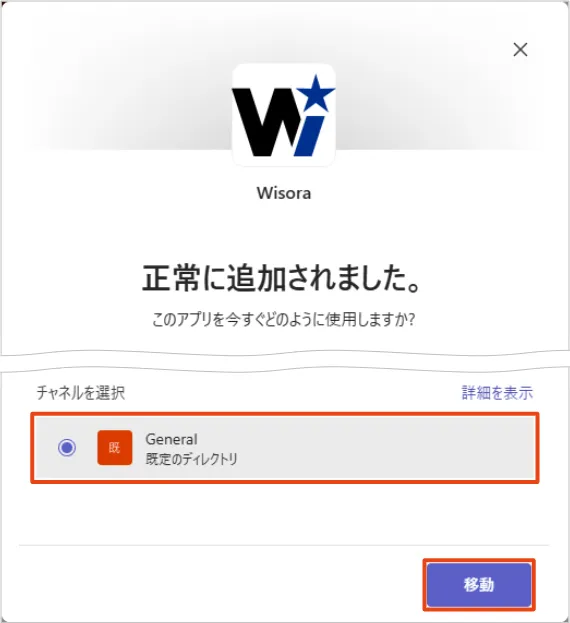Click the blue letter i in logo
Screen dimensions: 570x623
point(309,136)
